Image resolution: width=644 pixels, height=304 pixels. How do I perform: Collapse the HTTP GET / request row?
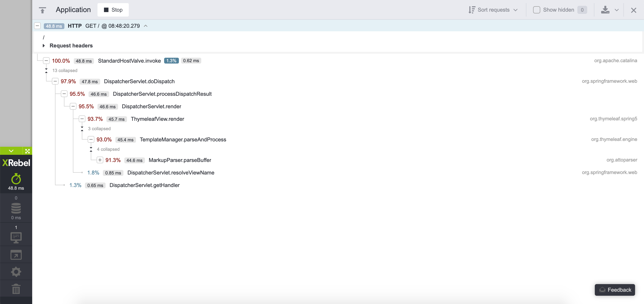click(x=38, y=26)
